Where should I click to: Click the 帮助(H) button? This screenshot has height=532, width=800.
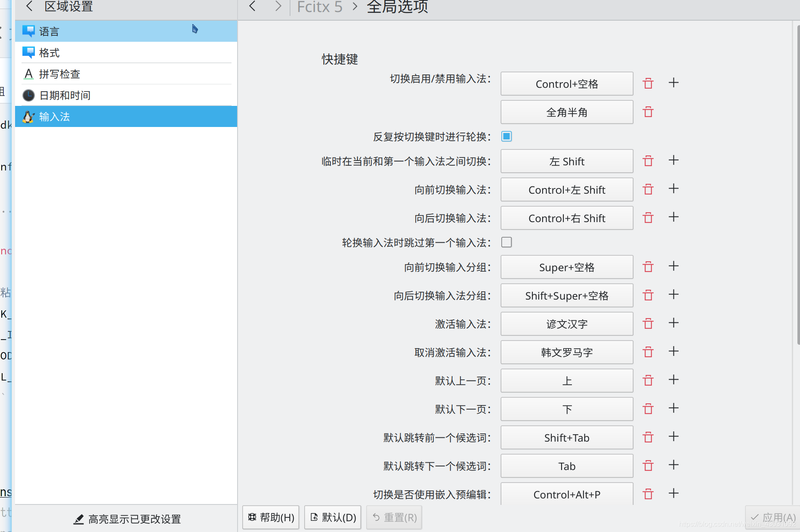click(271, 517)
